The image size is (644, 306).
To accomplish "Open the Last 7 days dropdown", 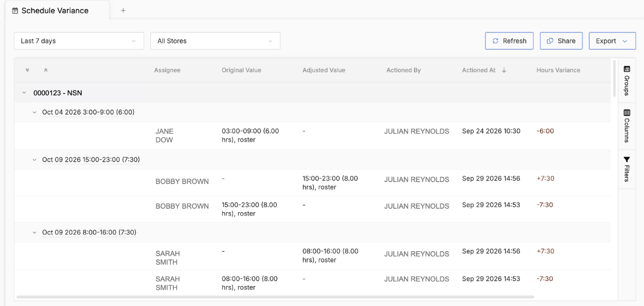I will (79, 41).
